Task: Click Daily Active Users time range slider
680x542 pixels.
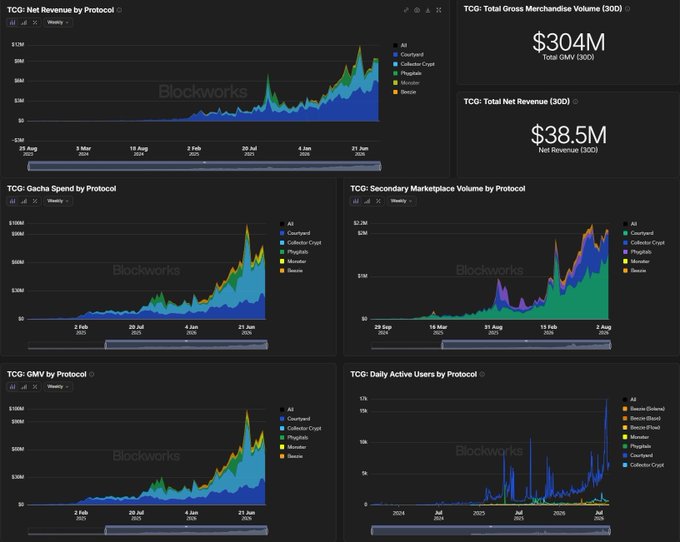Action: [x=491, y=531]
